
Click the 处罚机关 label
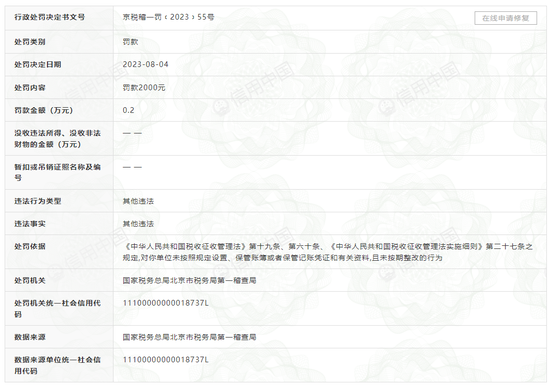[x=30, y=280]
